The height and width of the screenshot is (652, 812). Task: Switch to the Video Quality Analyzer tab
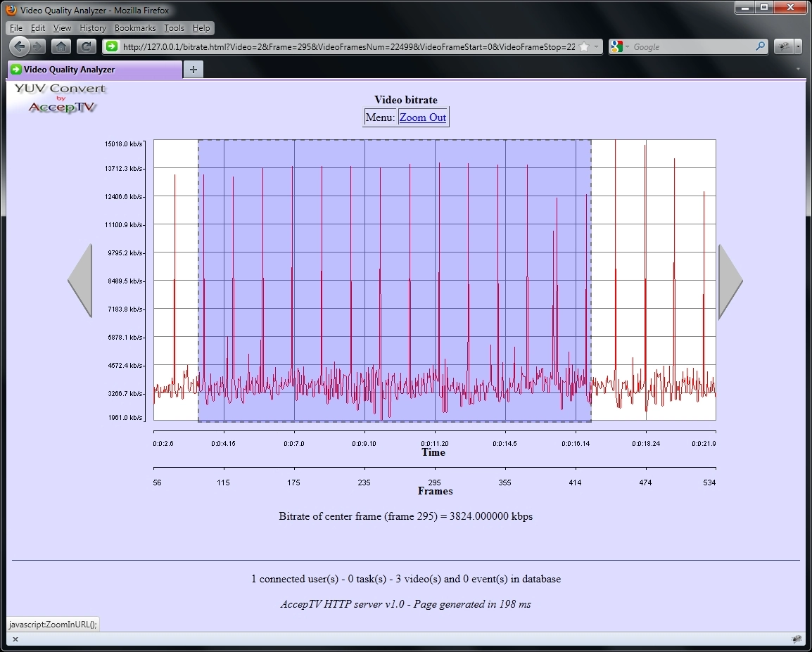click(x=94, y=70)
